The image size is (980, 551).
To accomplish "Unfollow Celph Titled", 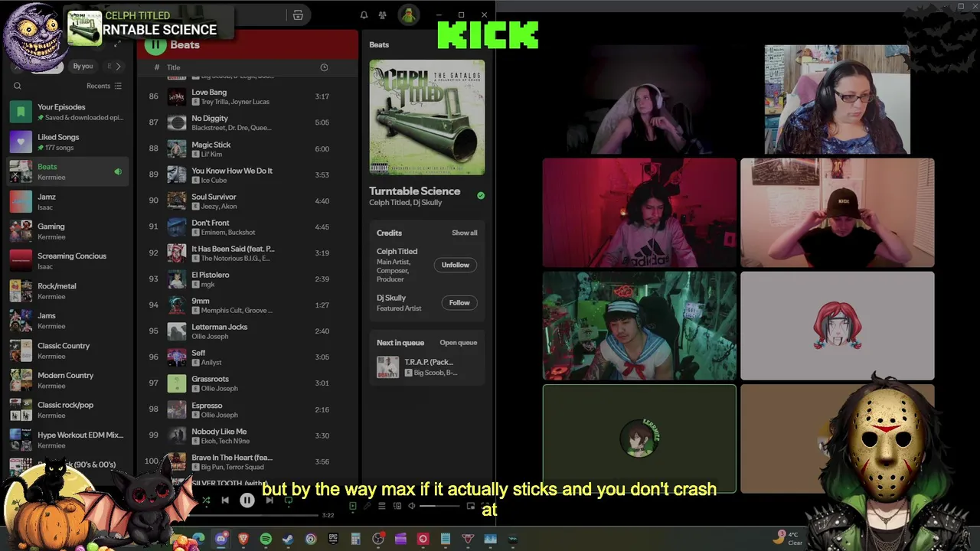I will click(x=455, y=265).
